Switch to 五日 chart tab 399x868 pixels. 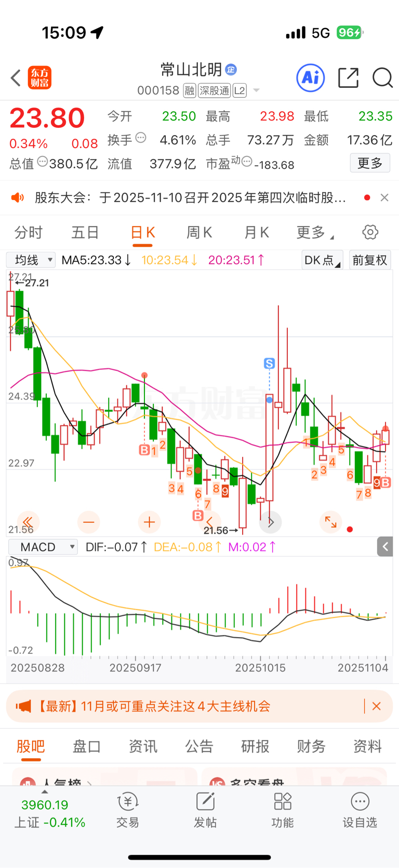85,232
